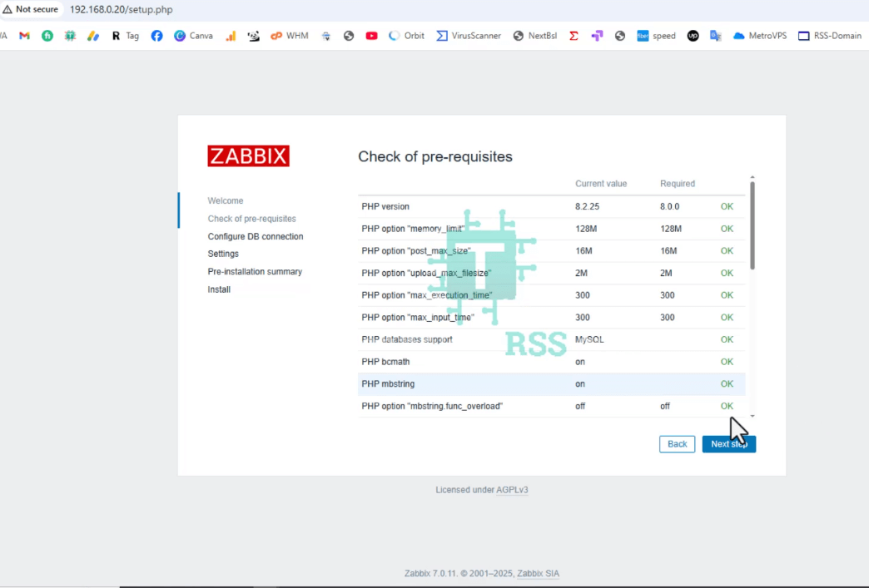
Task: Click the Zabbix logo
Action: click(x=248, y=156)
